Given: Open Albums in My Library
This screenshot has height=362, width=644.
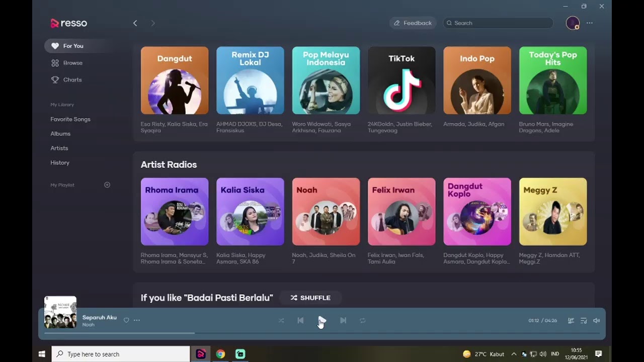Looking at the screenshot, I should 60,134.
